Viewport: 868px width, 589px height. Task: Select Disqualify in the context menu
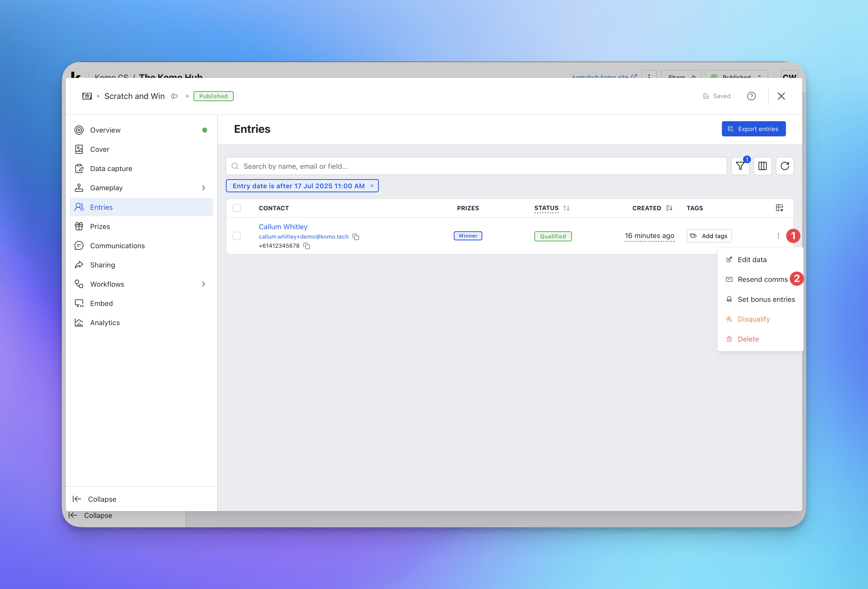(753, 319)
